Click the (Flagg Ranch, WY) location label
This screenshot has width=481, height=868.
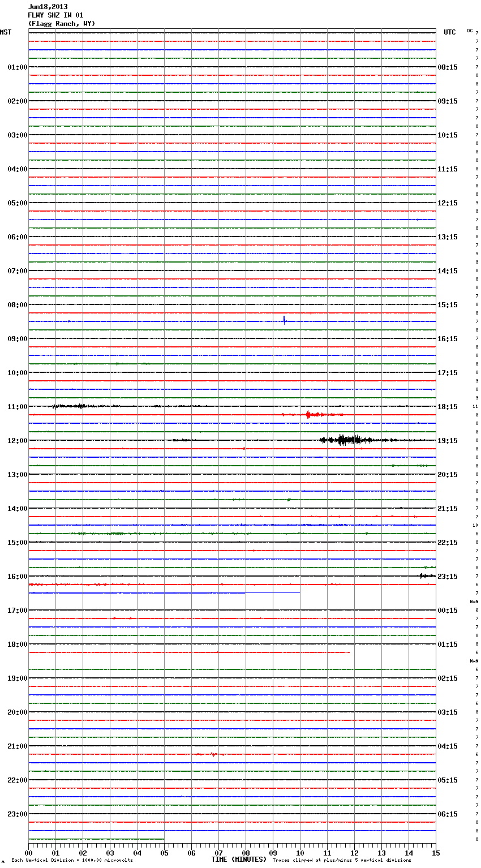coord(62,24)
